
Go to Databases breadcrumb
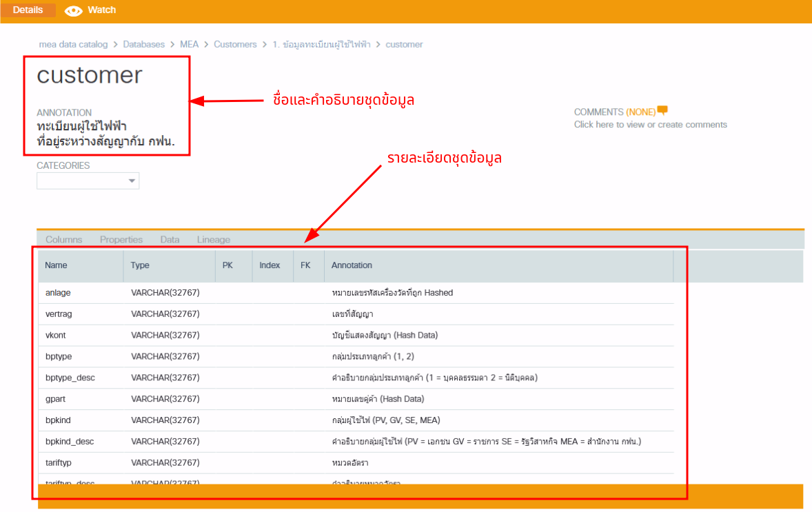(144, 44)
